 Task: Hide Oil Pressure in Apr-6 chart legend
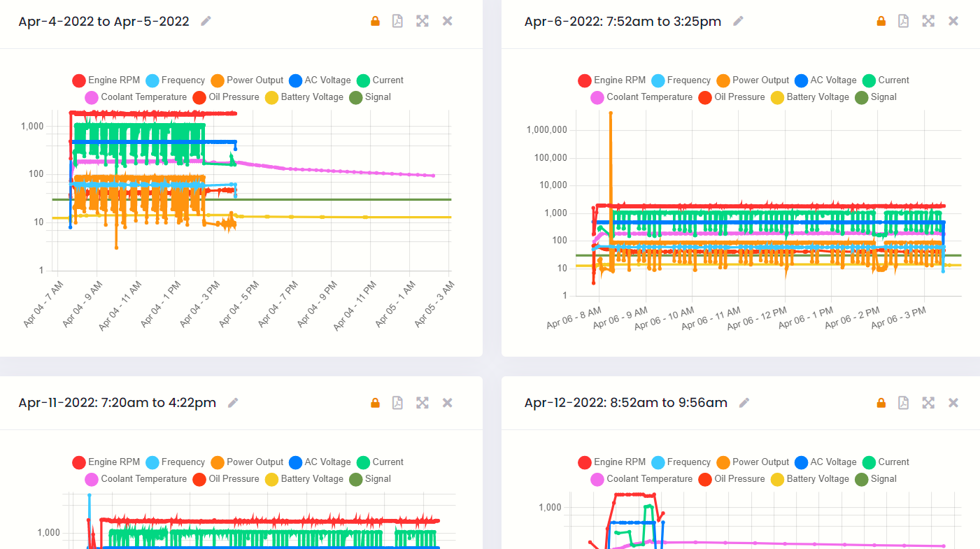tap(731, 97)
